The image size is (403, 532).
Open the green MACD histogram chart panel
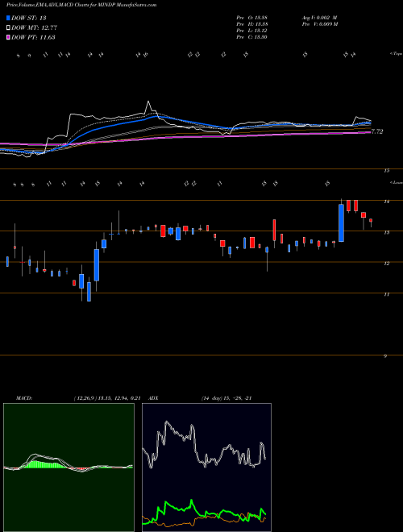click(x=69, y=468)
